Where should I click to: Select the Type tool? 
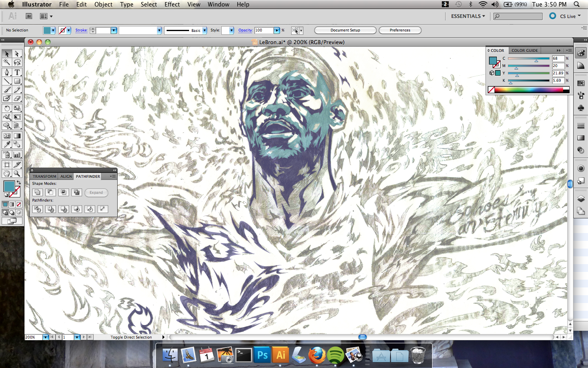coord(17,72)
